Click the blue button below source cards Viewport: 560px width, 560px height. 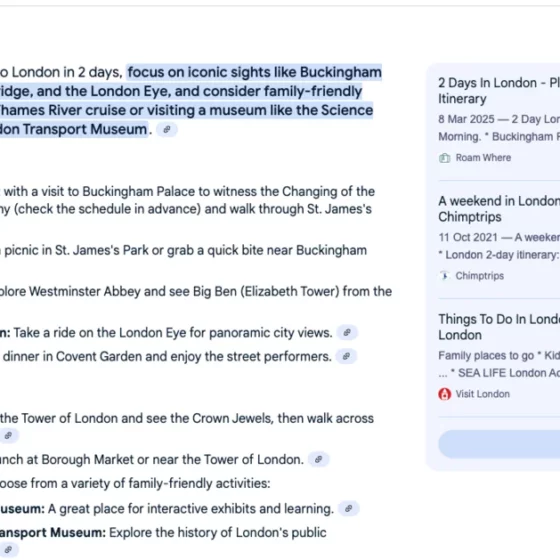(x=499, y=444)
